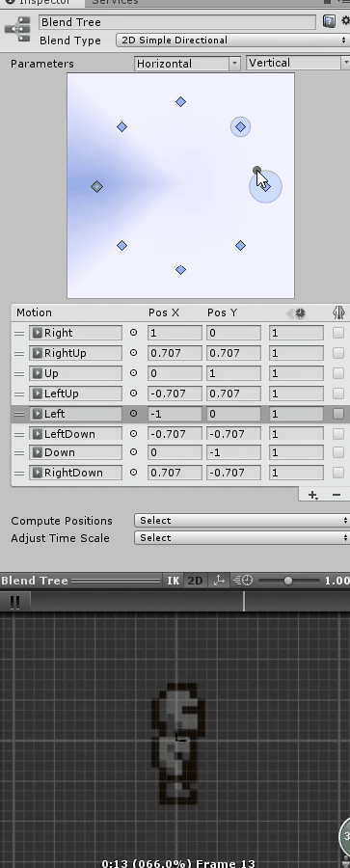Toggle mirror checkbox for LeftUp motion

pos(337,393)
